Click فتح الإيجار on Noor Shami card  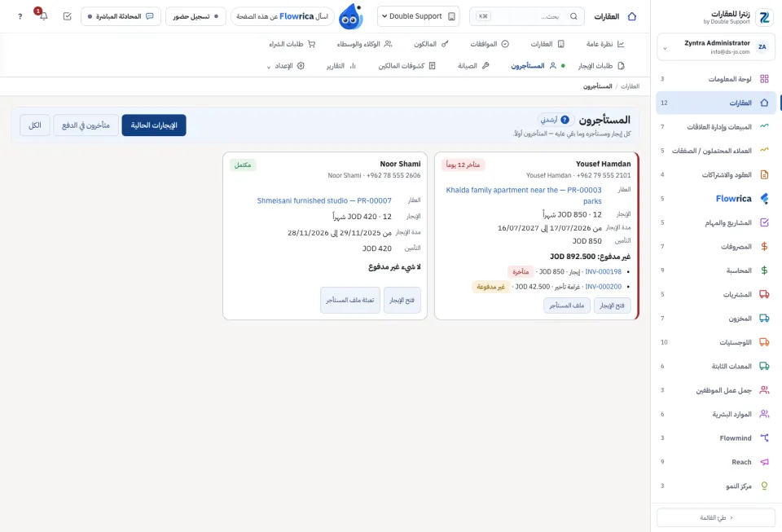[x=402, y=300]
